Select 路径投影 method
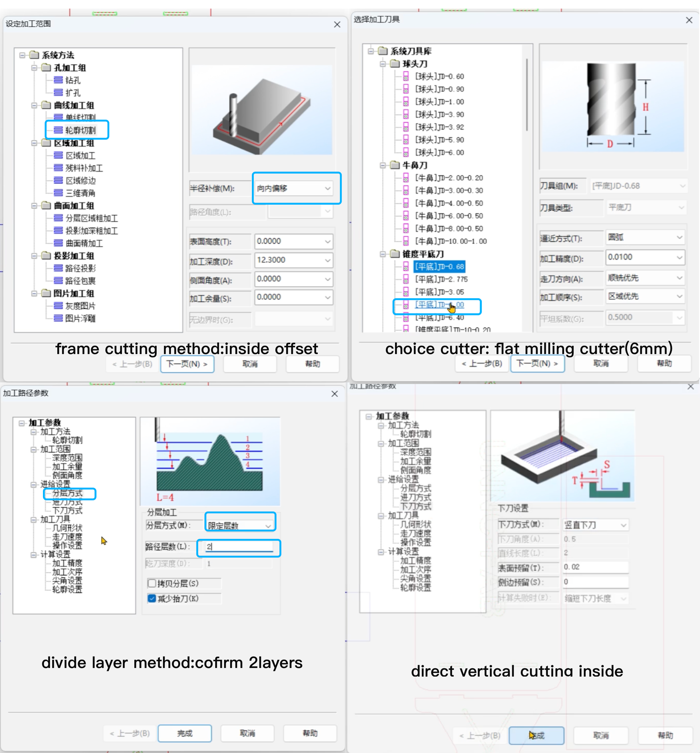 [x=80, y=268]
